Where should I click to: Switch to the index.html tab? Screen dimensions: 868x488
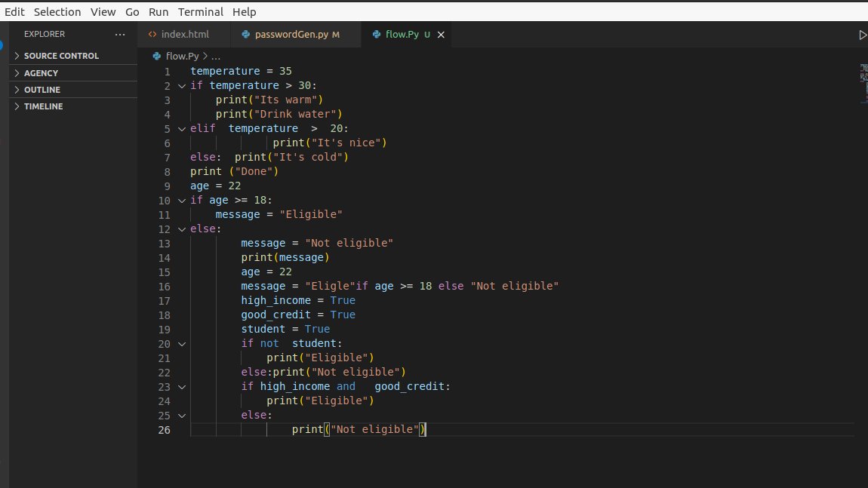183,34
